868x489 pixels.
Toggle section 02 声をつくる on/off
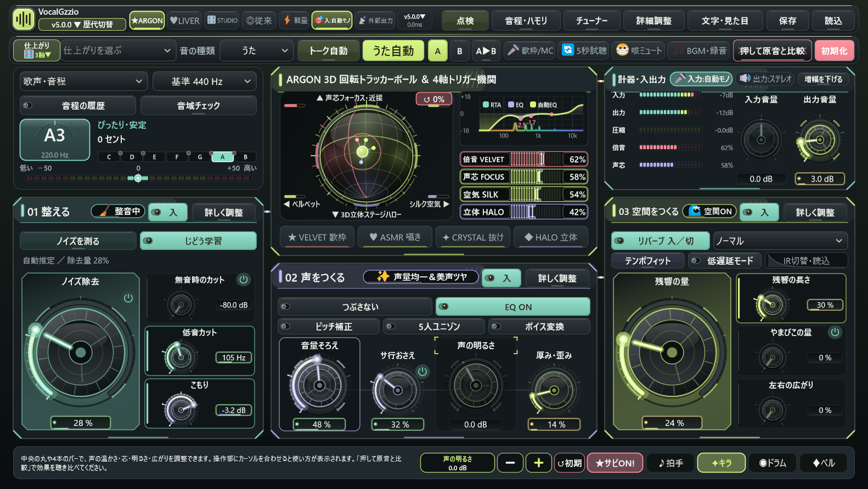(x=501, y=278)
